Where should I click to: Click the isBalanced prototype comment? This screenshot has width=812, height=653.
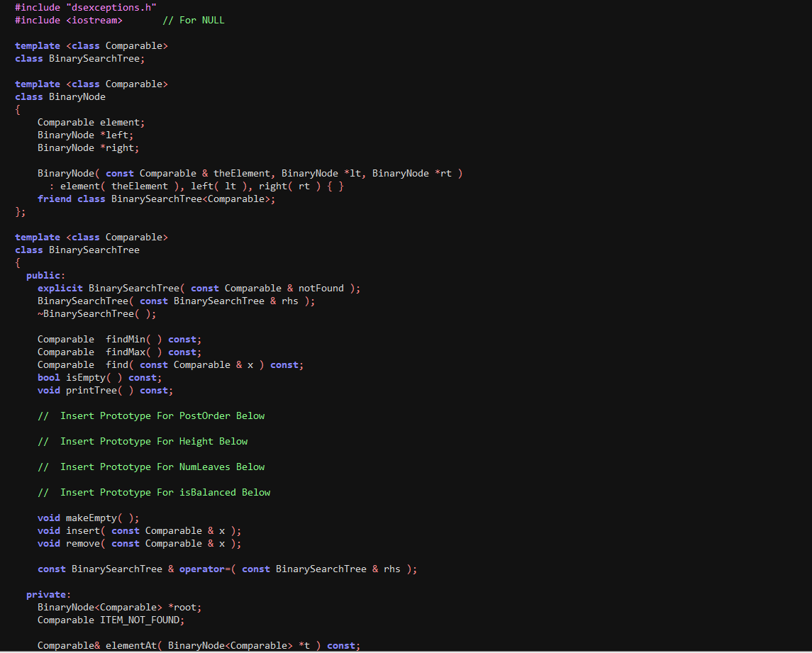pyautogui.click(x=154, y=492)
